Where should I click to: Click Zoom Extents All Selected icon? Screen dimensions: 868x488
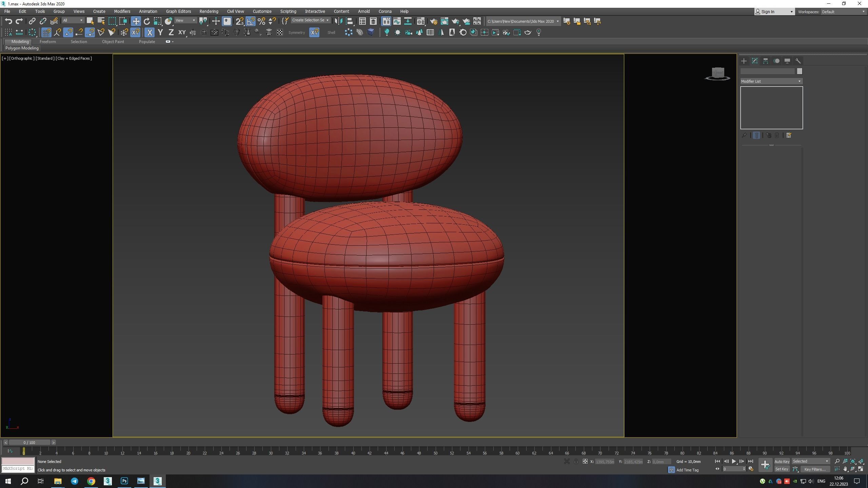point(861,461)
